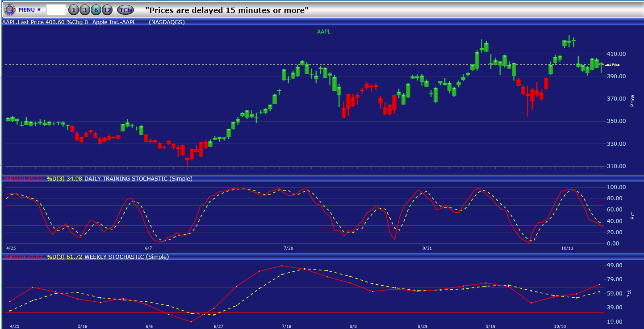Select the 6 month timeframe button
The image size is (644, 329).
(96, 10)
